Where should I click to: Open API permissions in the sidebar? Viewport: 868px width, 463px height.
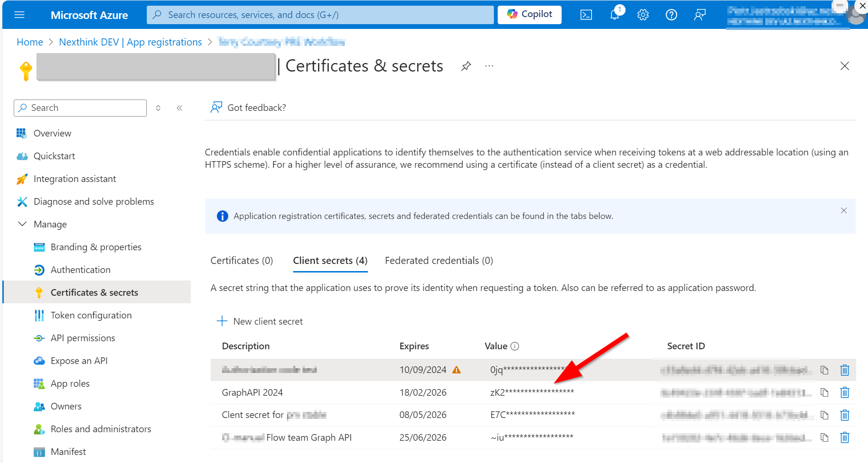tap(83, 338)
